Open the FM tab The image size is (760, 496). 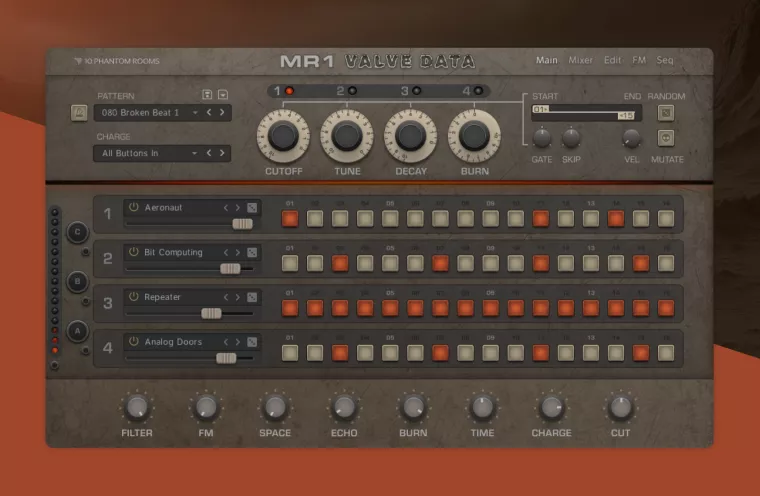pos(639,60)
